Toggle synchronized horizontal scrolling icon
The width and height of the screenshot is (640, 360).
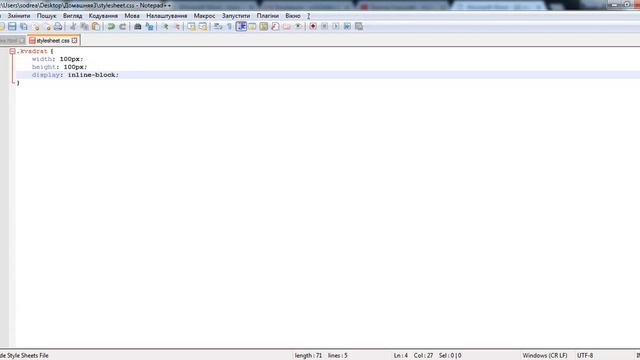point(203,27)
